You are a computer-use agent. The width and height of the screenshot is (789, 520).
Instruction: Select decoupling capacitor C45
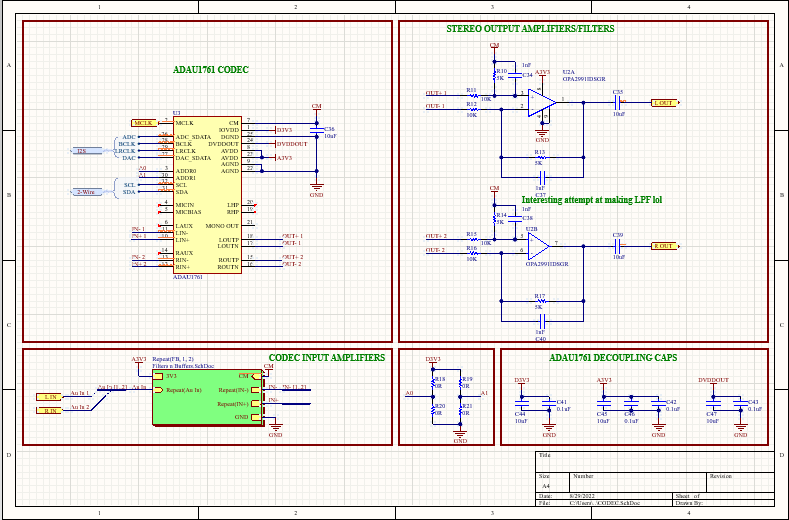pyautogui.click(x=603, y=403)
